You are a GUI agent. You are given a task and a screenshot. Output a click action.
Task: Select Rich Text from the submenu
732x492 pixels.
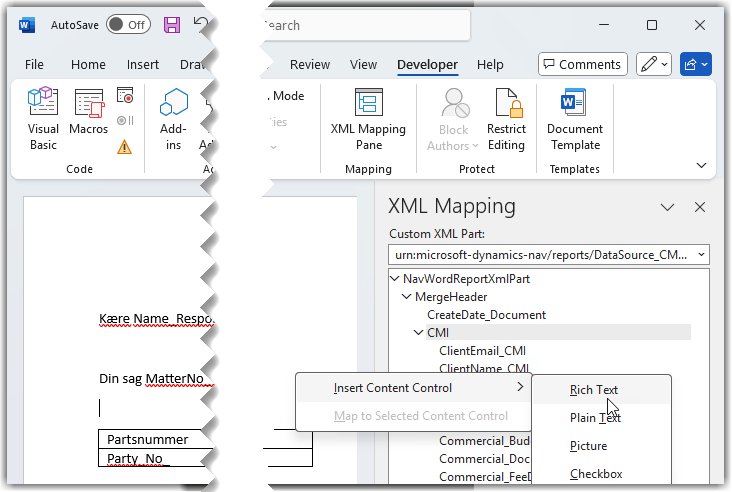[594, 390]
